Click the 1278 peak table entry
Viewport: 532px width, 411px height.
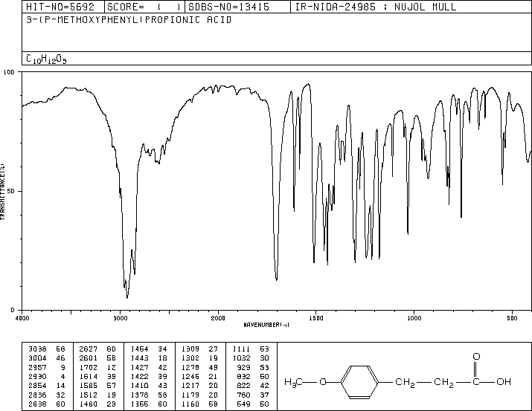(199, 367)
